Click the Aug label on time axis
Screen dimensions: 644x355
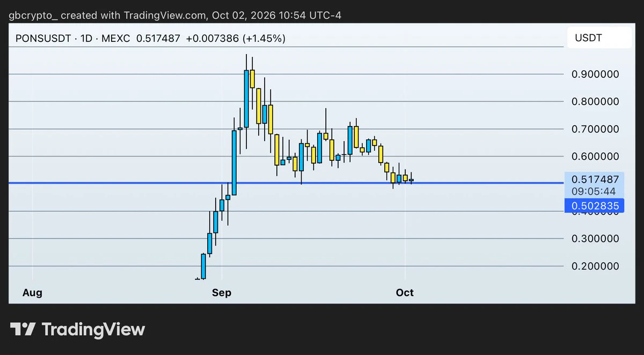(33, 293)
